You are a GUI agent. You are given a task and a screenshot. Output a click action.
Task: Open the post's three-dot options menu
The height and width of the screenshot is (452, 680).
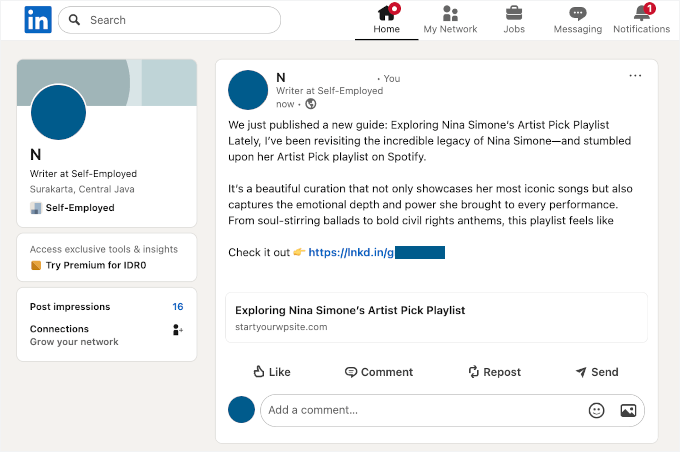[x=635, y=76]
